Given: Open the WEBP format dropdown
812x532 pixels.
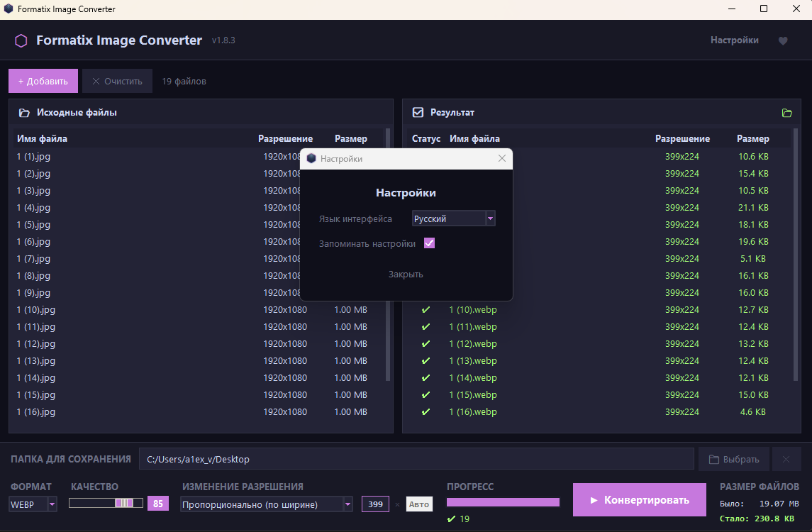Looking at the screenshot, I should (x=33, y=504).
